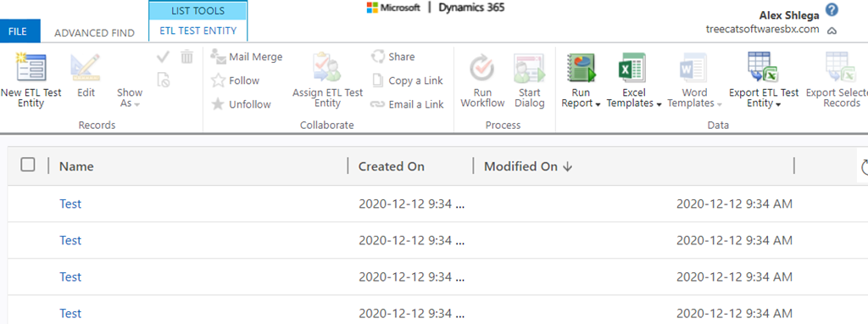Click the Export ETL Test Entity icon
The width and height of the screenshot is (868, 324).
(x=764, y=68)
